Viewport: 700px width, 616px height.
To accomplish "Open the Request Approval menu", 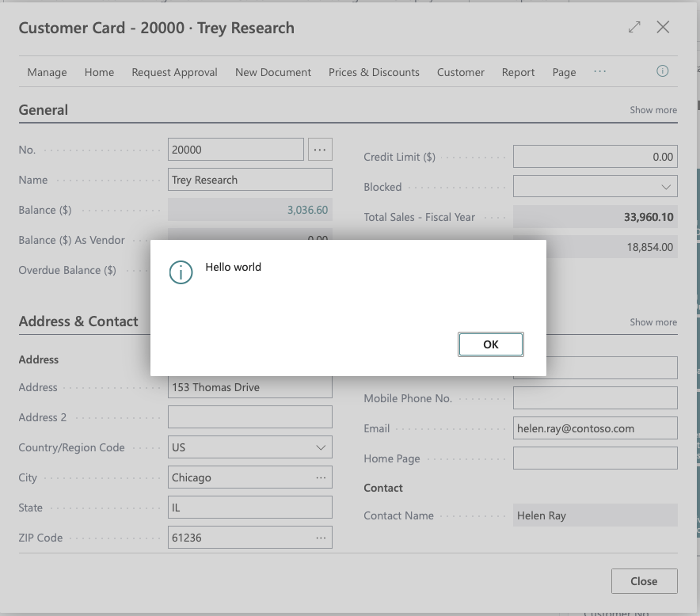I will [174, 72].
